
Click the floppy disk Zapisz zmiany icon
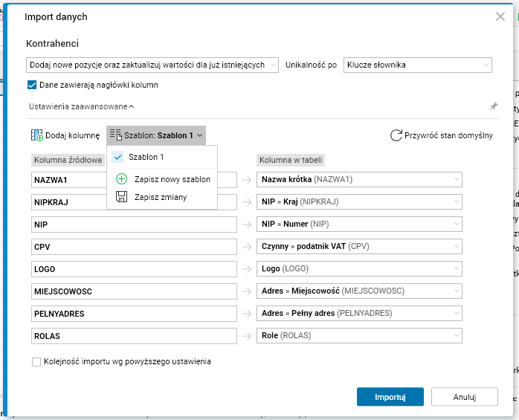(x=122, y=197)
